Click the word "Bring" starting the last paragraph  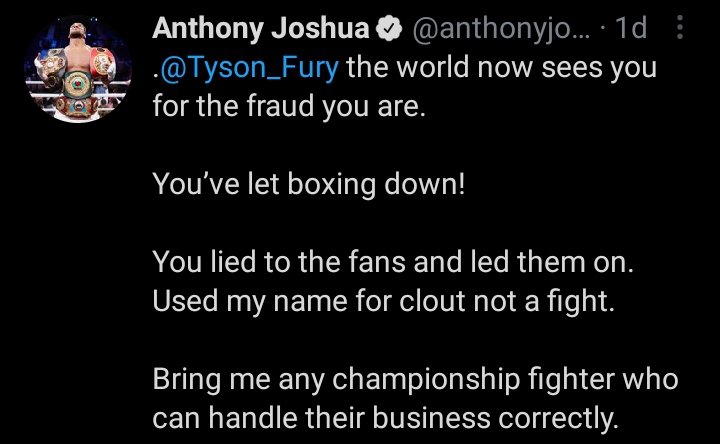[x=187, y=381]
